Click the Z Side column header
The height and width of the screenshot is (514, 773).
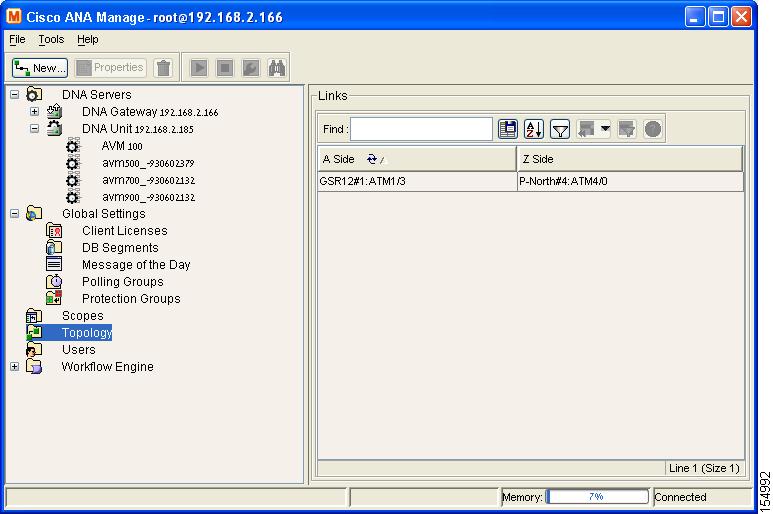630,159
